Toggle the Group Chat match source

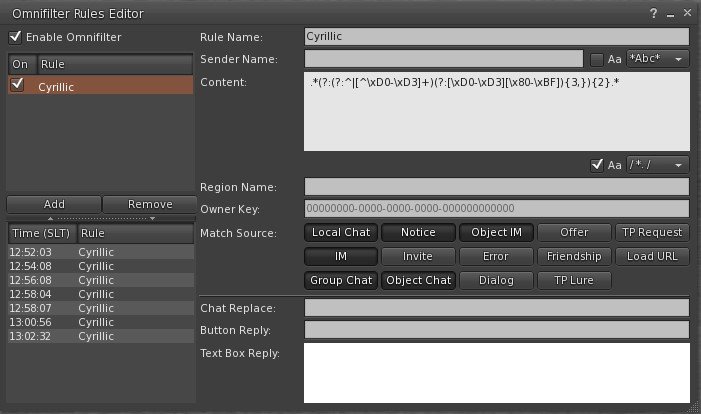coord(341,280)
